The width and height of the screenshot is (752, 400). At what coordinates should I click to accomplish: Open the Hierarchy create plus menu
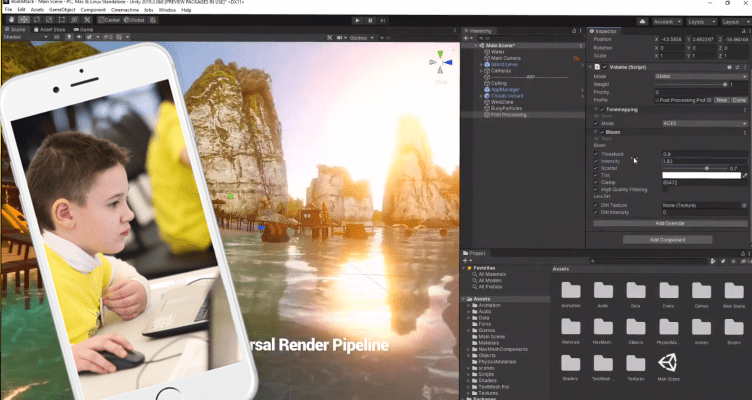click(x=467, y=38)
